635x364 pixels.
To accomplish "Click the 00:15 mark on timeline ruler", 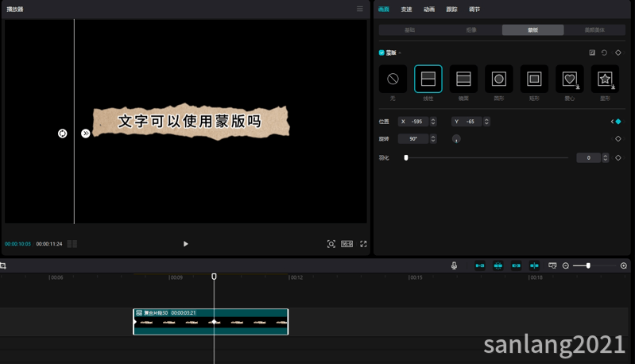I will (416, 277).
